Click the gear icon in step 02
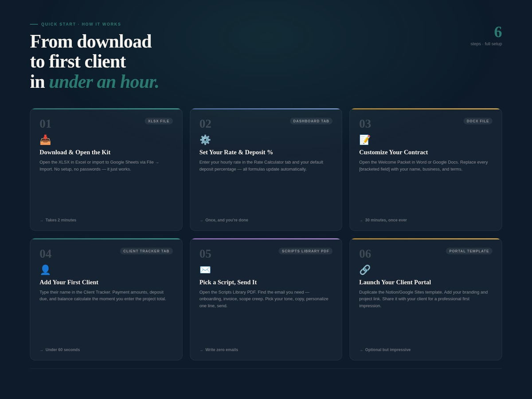This screenshot has height=399, width=532. pyautogui.click(x=205, y=140)
